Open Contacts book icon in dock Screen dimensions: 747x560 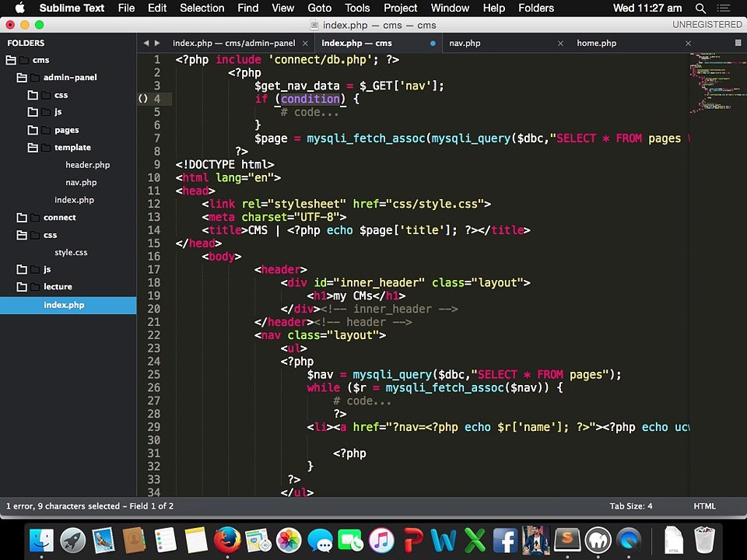[x=134, y=541]
